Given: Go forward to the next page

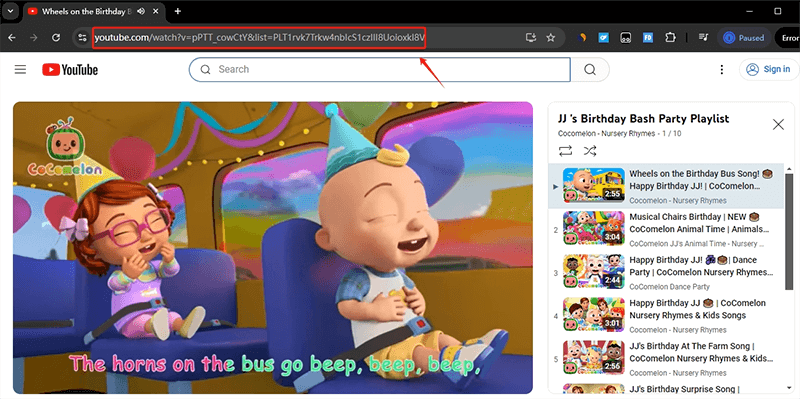Looking at the screenshot, I should [x=34, y=38].
